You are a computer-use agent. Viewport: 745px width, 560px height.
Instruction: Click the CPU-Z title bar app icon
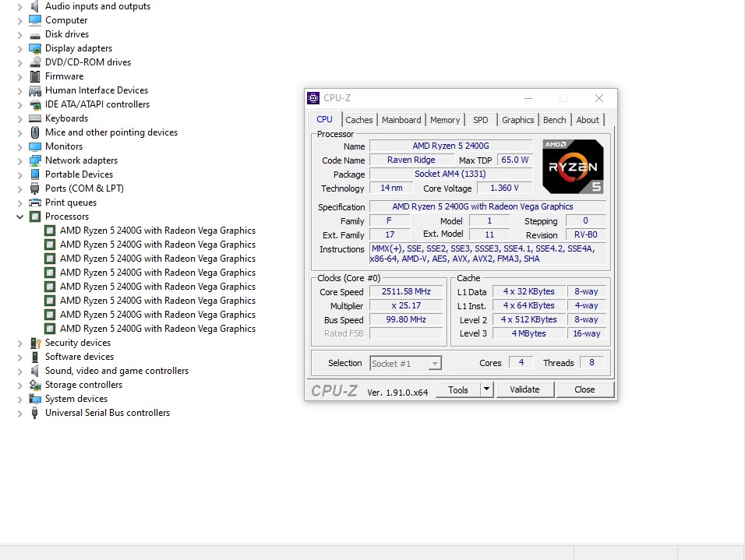pyautogui.click(x=313, y=98)
